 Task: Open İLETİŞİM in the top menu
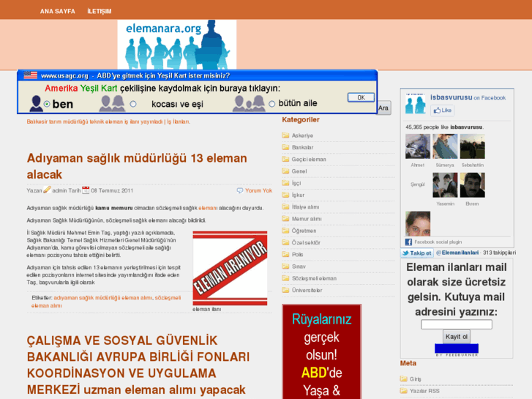pos(99,11)
